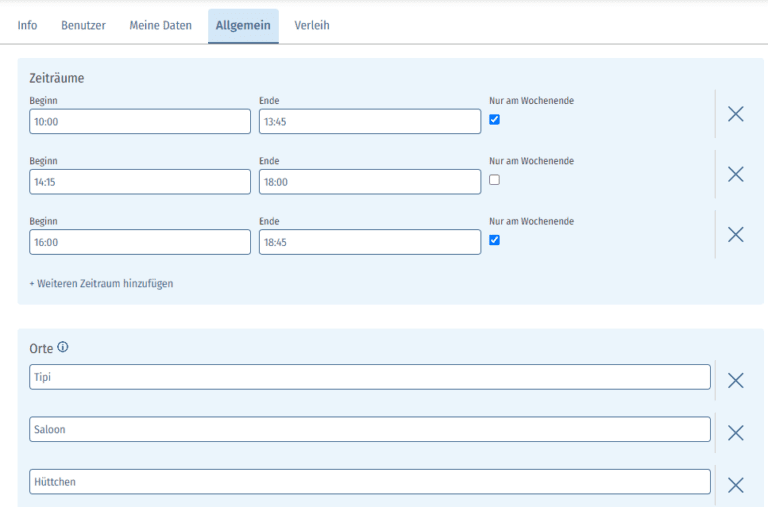Select the Allgemein tab

point(243,25)
